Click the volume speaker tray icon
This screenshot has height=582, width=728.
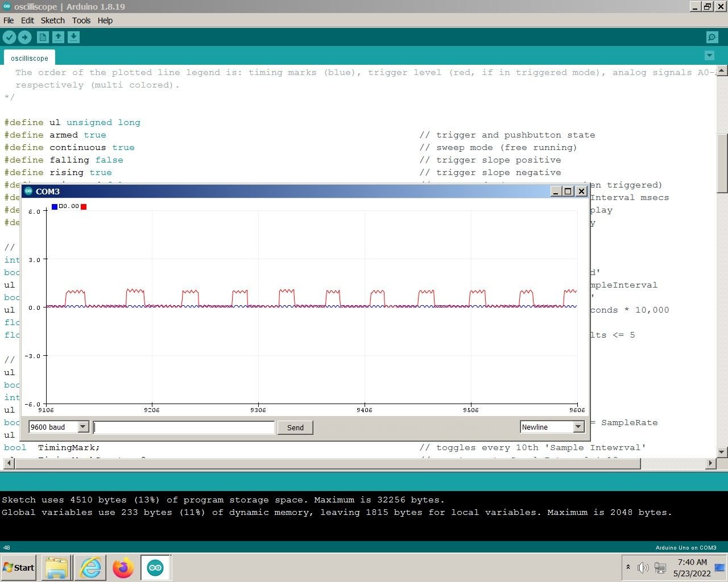tap(643, 567)
